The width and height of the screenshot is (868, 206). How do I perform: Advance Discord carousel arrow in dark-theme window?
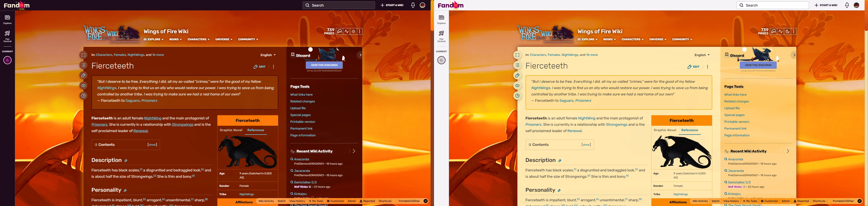coord(360,55)
